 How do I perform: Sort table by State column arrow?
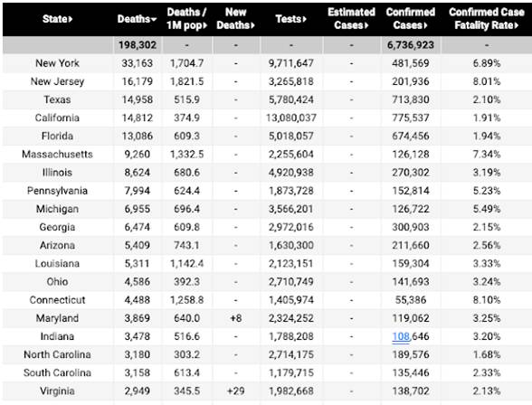click(x=71, y=19)
